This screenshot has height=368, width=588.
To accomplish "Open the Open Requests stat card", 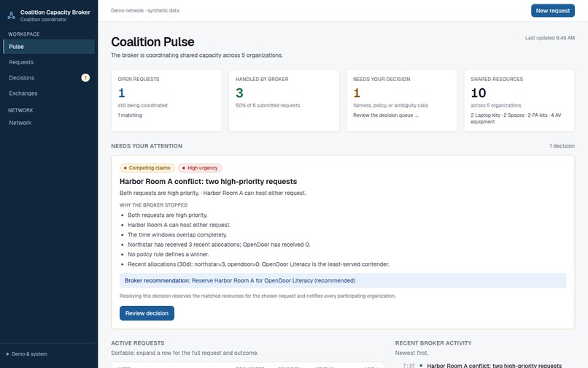I will 166,100.
